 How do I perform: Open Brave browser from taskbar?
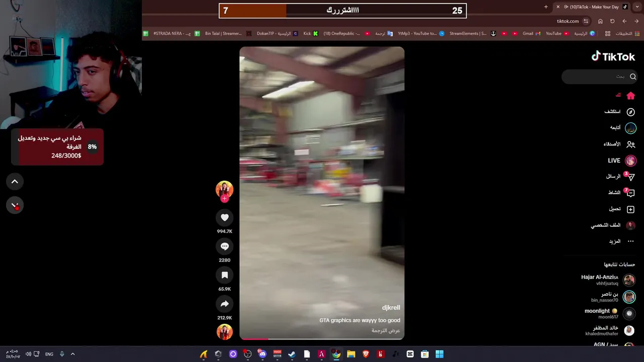click(366, 354)
